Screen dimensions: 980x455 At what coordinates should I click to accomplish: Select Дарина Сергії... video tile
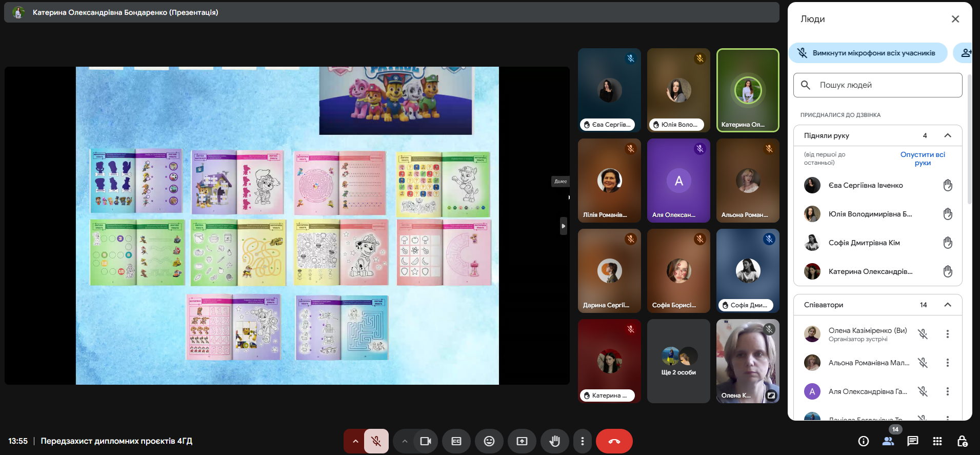pos(609,271)
